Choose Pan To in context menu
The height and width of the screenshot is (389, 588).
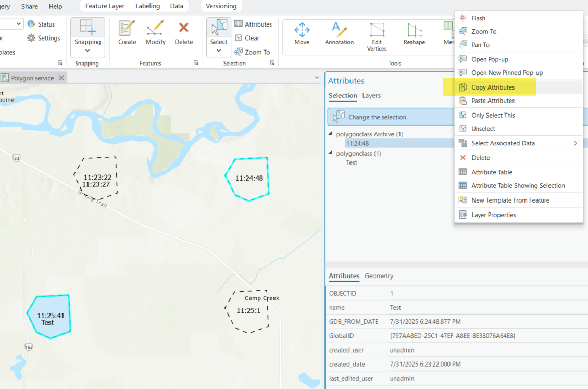click(519, 45)
